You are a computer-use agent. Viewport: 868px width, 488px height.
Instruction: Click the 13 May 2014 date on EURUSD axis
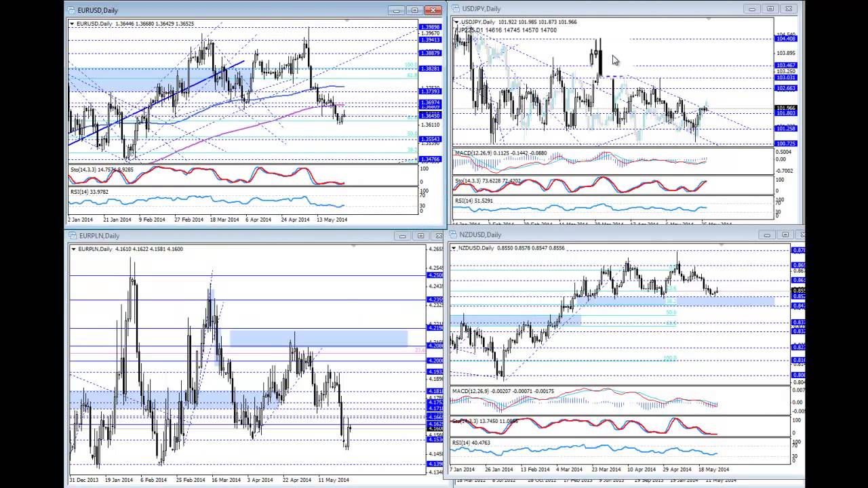coord(332,220)
